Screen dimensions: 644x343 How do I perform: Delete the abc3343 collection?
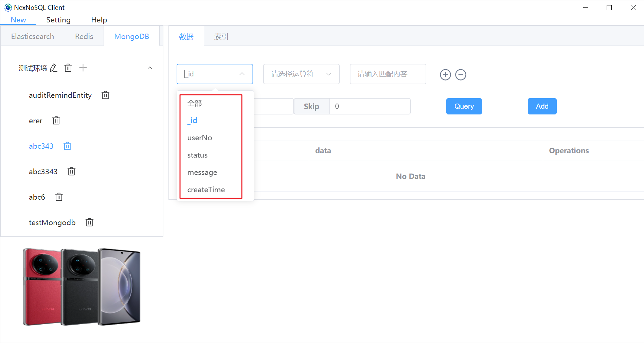(x=71, y=171)
